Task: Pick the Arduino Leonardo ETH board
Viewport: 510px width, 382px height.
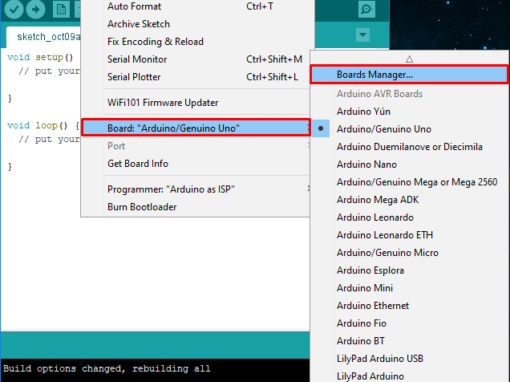Action: [409, 235]
